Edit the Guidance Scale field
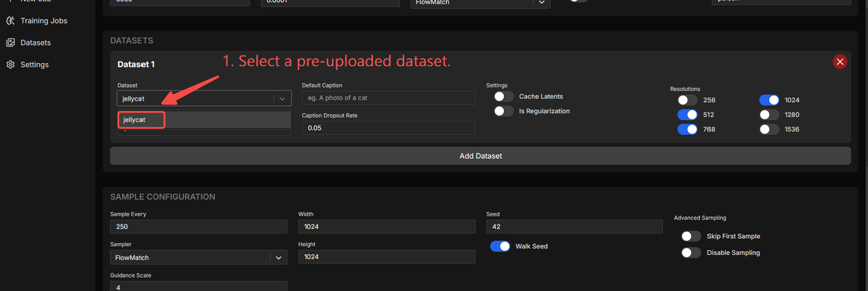The image size is (868, 291). tap(199, 286)
